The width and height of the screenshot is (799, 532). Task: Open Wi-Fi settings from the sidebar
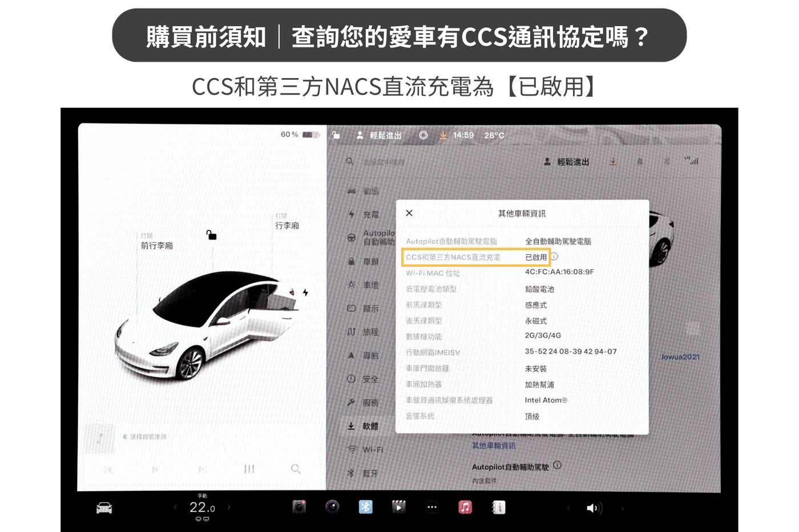tap(371, 449)
